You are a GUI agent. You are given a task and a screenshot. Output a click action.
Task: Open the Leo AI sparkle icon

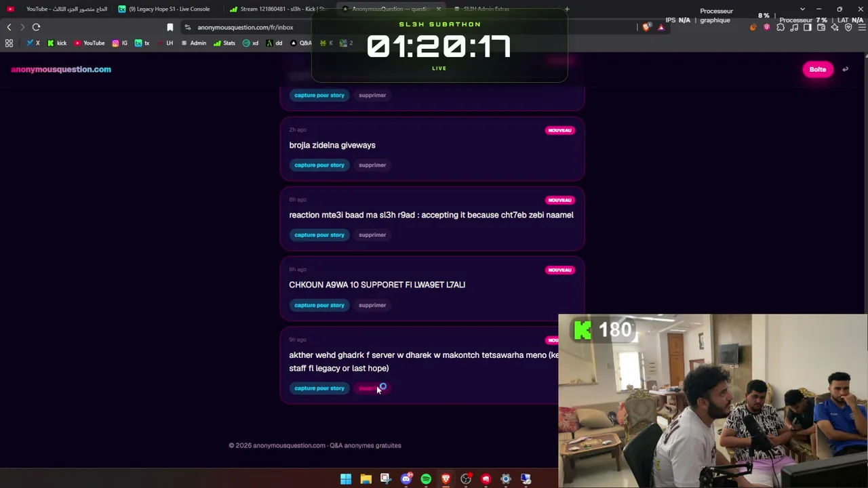click(x=835, y=27)
